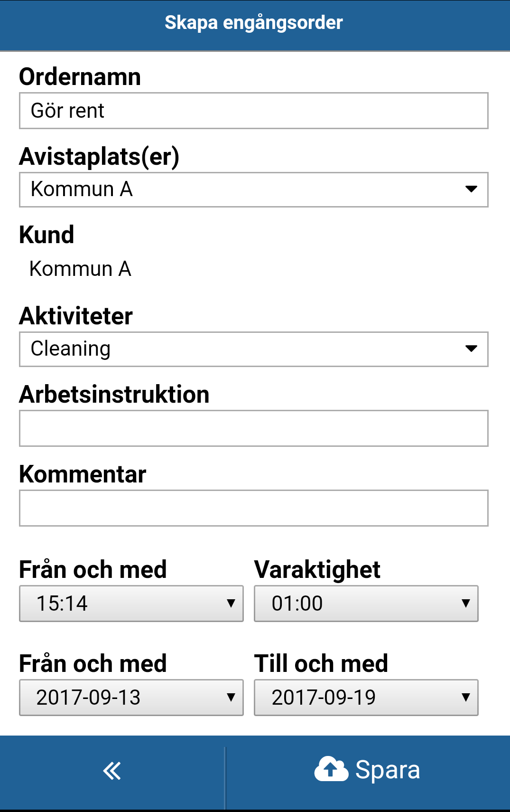Click the arrow on Varaktighet 01:00 selector
Viewport: 510px width, 812px height.
(466, 604)
